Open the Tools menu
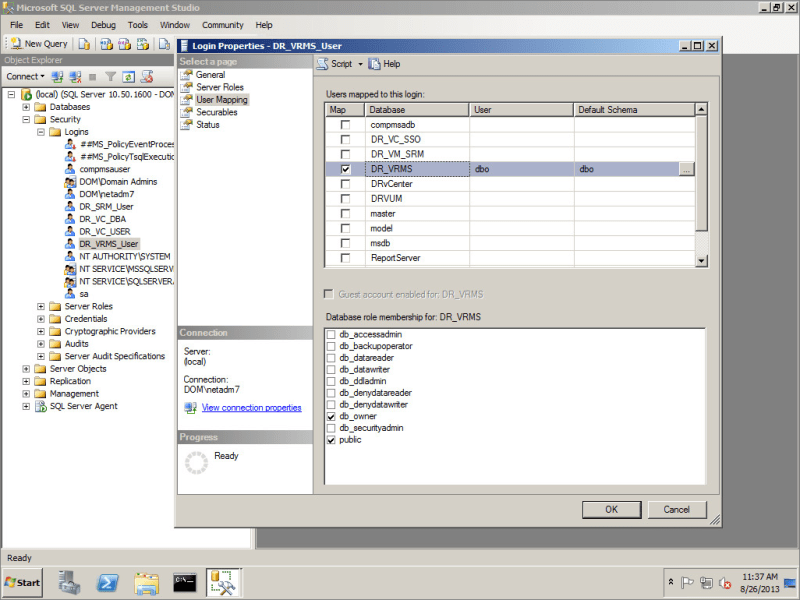Image resolution: width=800 pixels, height=600 pixels. tap(138, 24)
